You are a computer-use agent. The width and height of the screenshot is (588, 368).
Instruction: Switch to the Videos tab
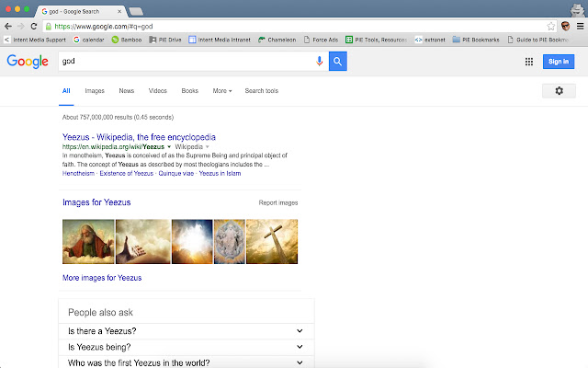pyautogui.click(x=157, y=91)
